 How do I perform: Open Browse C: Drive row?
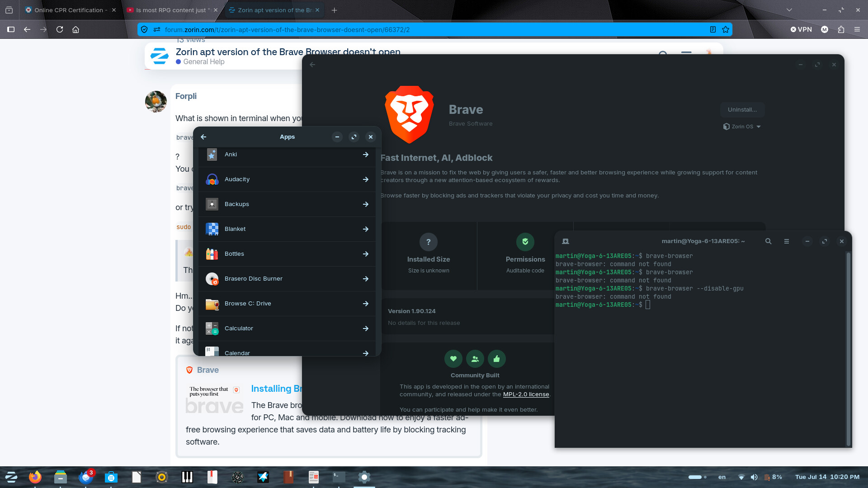(287, 304)
